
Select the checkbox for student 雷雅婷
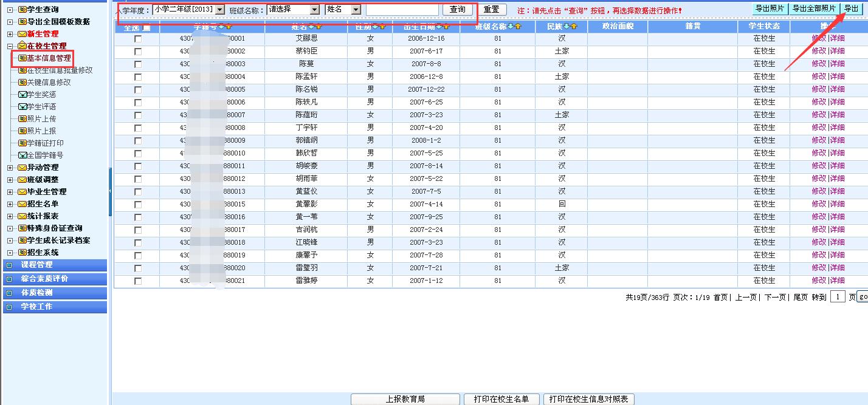[x=138, y=281]
